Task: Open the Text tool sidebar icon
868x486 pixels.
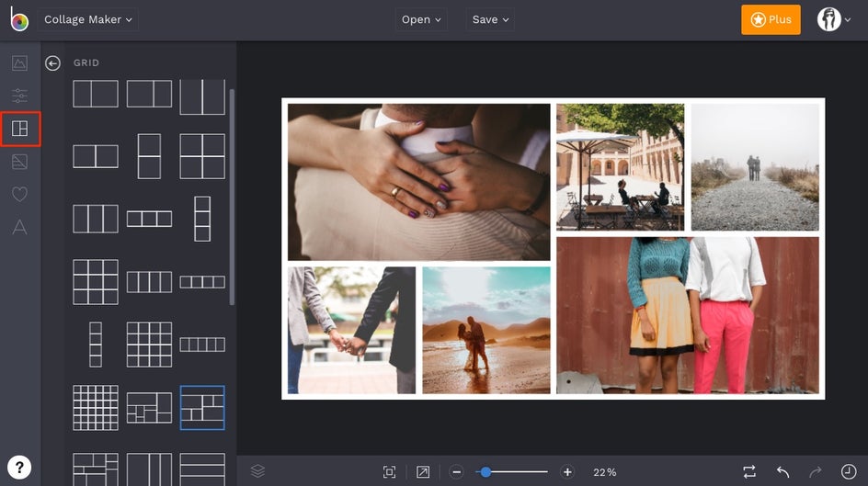Action: [19, 228]
